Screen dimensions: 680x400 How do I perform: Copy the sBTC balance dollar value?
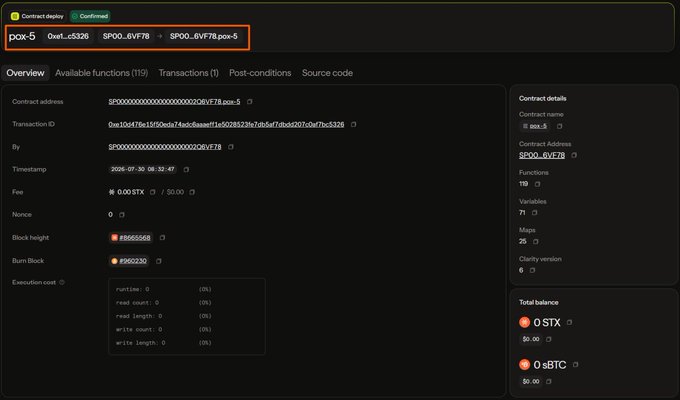549,382
